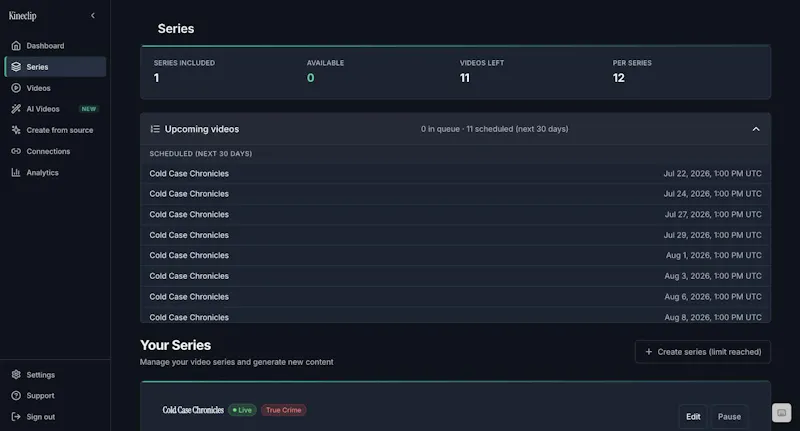Select Series in the sidebar
This screenshot has height=431, width=800.
[56, 67]
